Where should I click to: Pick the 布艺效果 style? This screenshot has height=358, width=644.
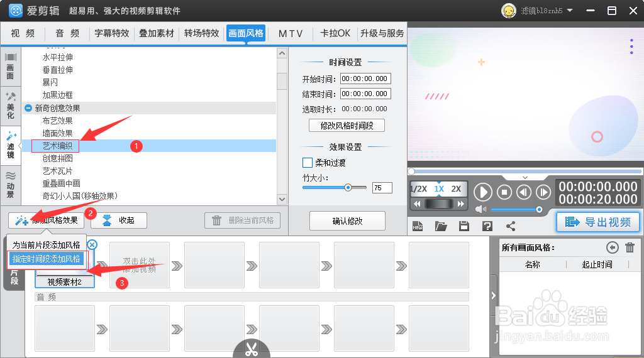[x=57, y=121]
